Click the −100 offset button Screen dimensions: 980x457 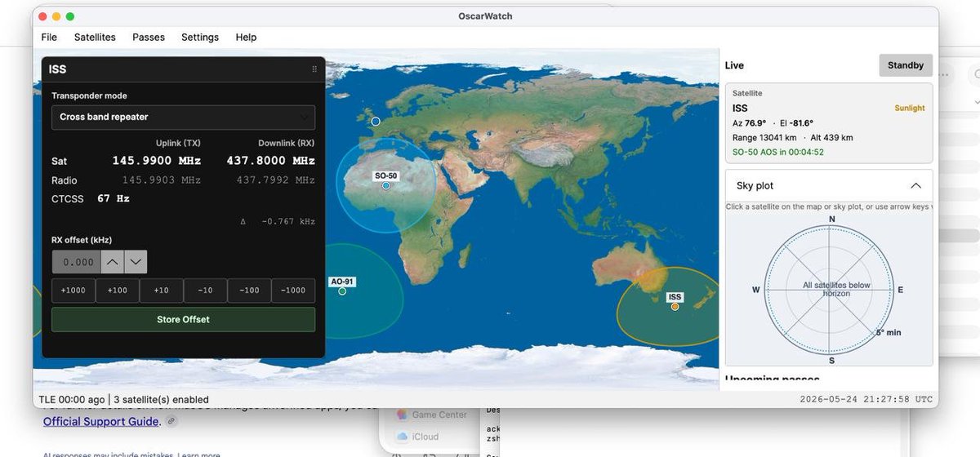[250, 291]
